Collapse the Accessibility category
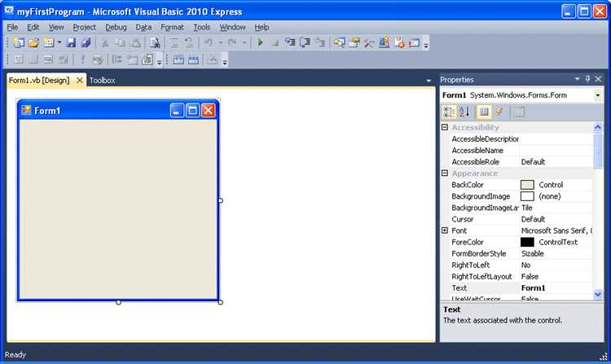Screen dimensions: 611x364 [x=445, y=127]
